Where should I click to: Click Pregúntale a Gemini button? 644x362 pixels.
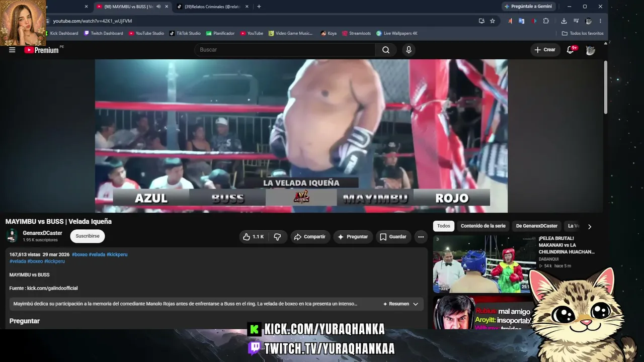(x=528, y=7)
